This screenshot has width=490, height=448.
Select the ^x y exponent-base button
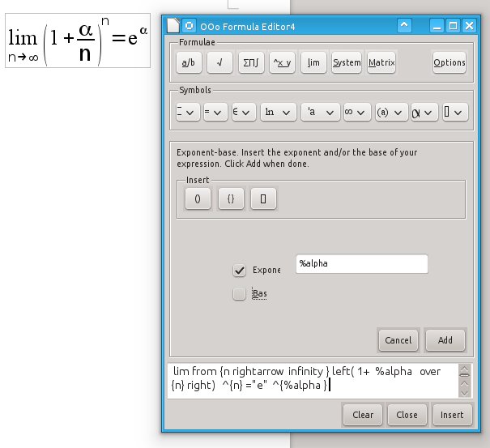(x=282, y=62)
